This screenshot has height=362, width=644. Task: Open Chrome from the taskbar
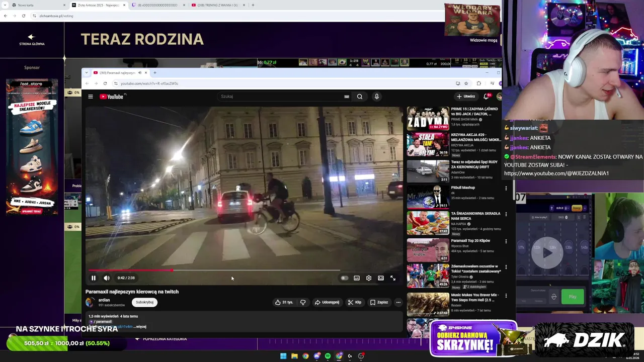click(305, 356)
